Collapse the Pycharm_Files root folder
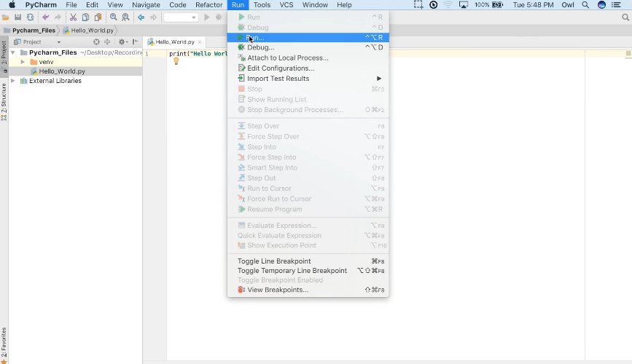The image size is (632, 364). [x=13, y=52]
